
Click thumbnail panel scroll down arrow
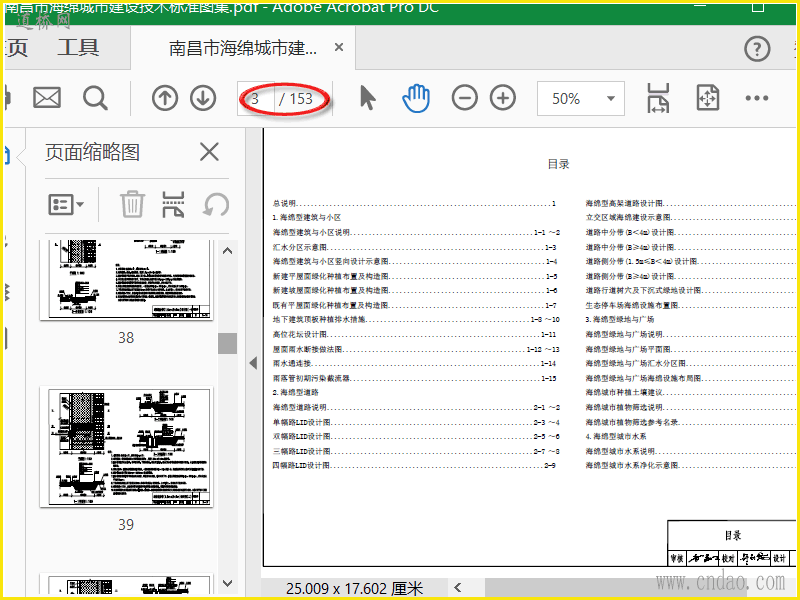point(228,583)
